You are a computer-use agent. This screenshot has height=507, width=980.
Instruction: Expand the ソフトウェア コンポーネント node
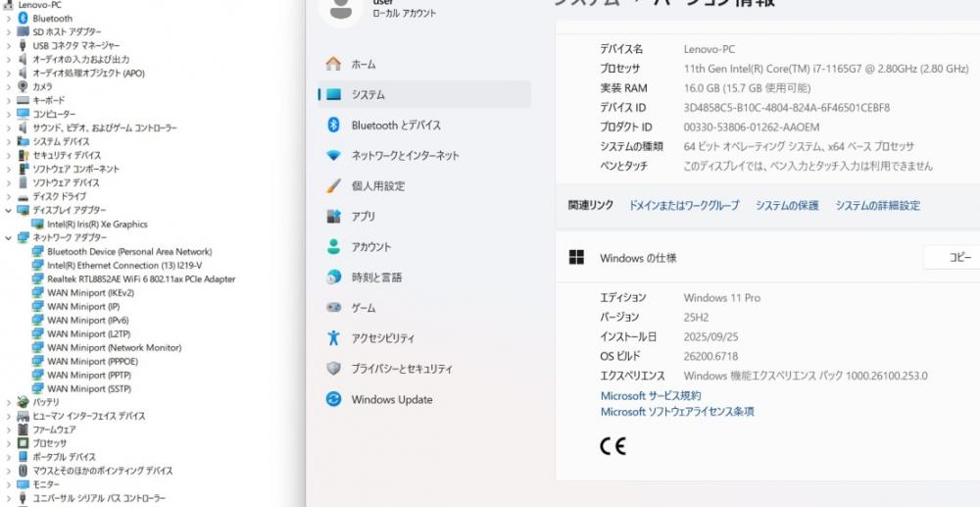click(8, 169)
